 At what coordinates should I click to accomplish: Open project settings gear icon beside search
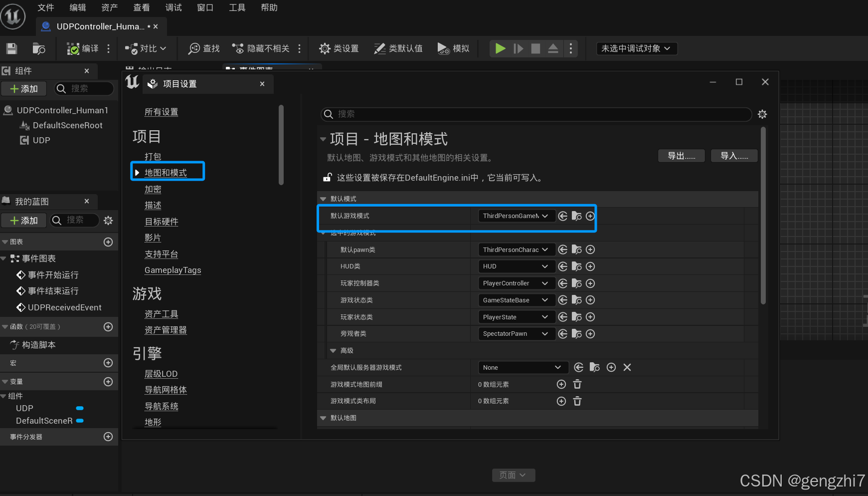point(762,114)
